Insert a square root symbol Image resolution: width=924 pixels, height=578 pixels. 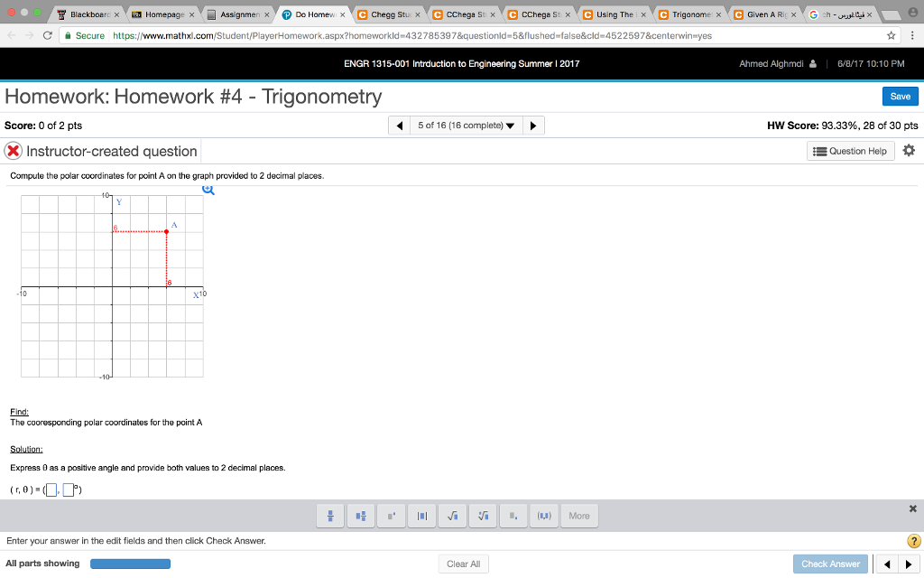(x=452, y=516)
